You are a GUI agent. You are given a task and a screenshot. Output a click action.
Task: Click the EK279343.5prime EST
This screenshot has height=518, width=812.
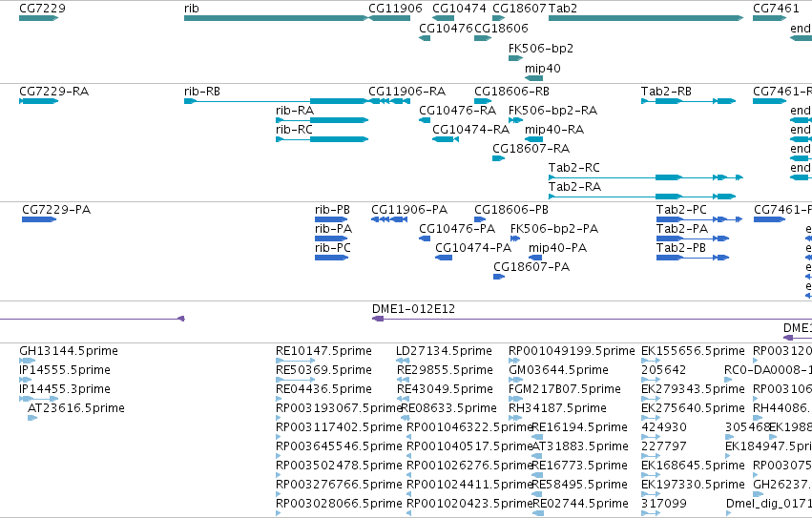click(651, 399)
